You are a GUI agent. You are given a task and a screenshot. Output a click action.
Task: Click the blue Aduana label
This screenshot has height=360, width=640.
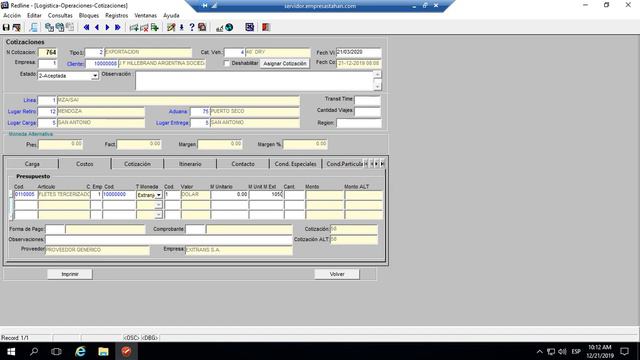tap(178, 111)
